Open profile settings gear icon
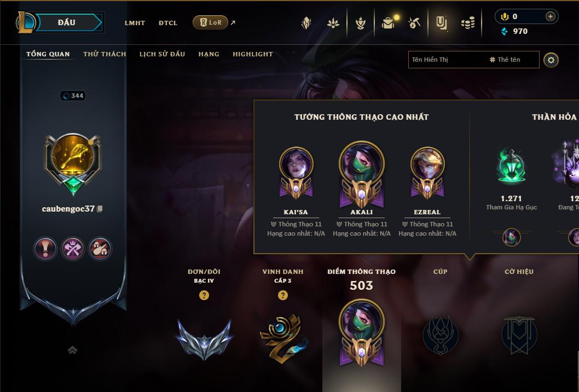579x392 pixels. pos(551,60)
